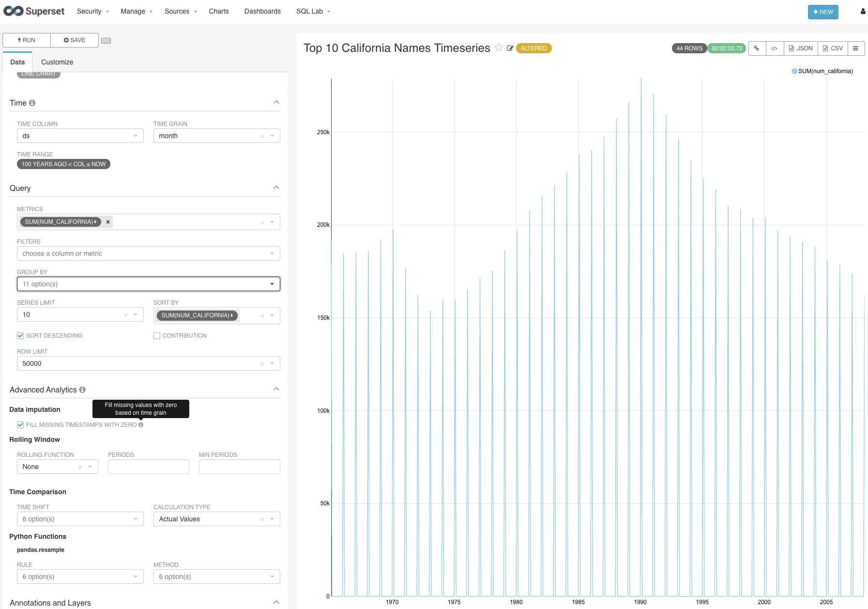
Task: Collapse the Time section
Action: (x=276, y=102)
